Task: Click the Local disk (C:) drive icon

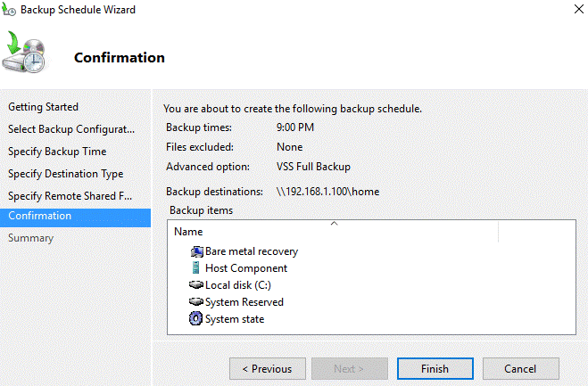Action: pos(196,285)
